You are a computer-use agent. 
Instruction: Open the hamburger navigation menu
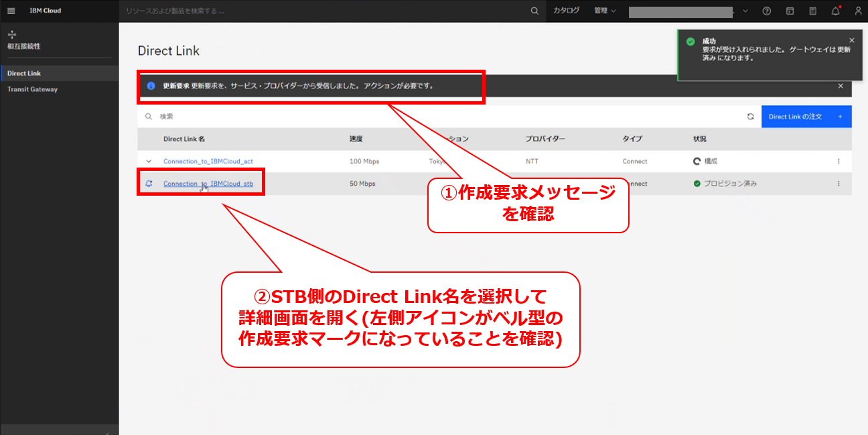(11, 11)
